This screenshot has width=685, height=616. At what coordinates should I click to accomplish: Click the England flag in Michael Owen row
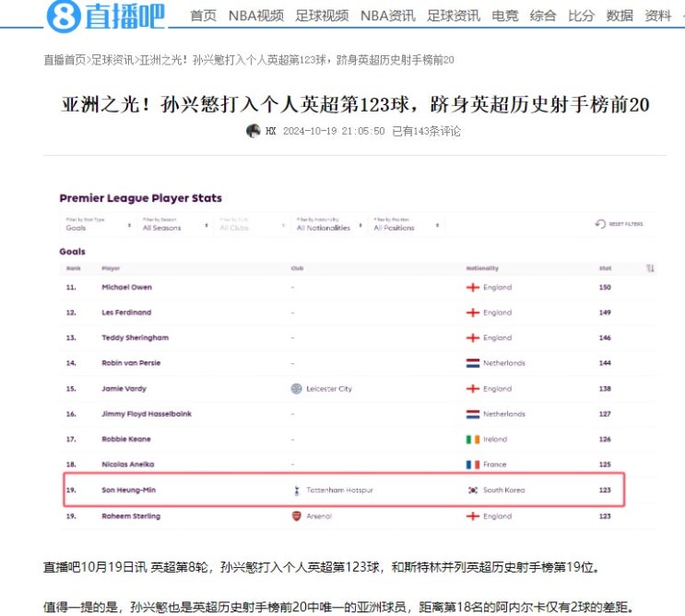click(473, 287)
